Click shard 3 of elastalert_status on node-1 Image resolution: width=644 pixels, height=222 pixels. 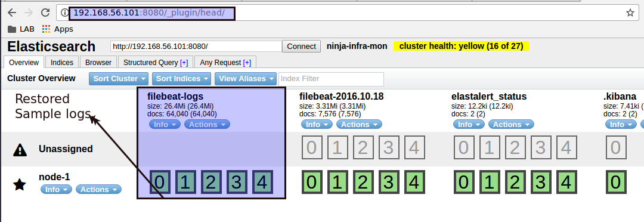click(541, 182)
